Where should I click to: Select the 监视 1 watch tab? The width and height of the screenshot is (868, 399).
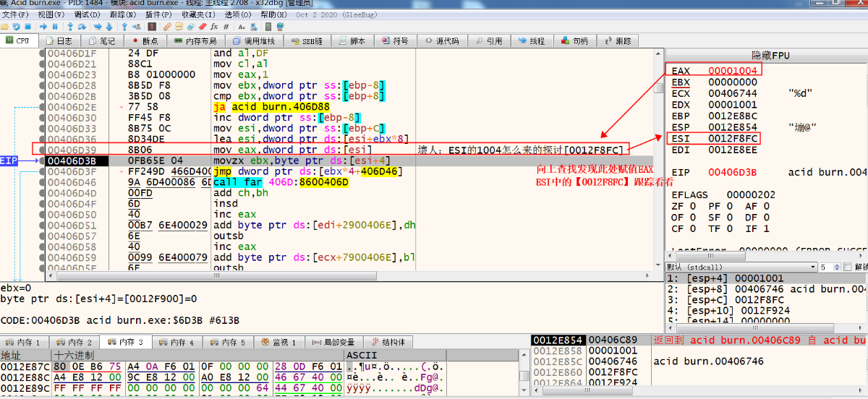coord(279,342)
